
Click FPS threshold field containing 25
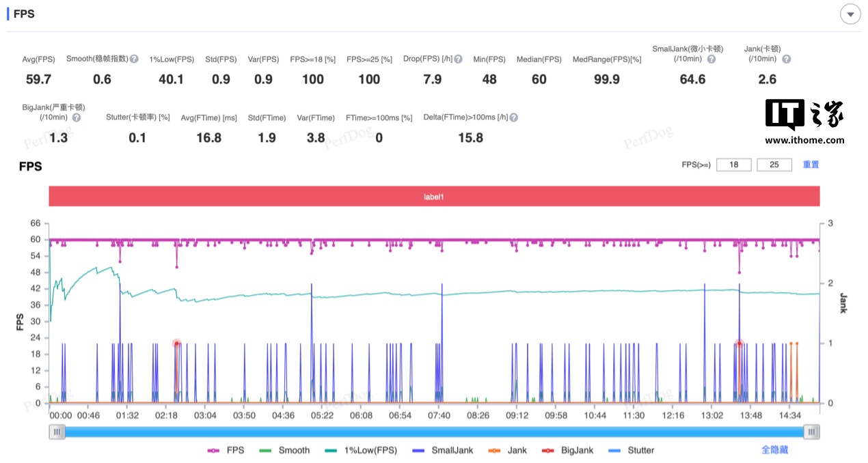point(774,165)
